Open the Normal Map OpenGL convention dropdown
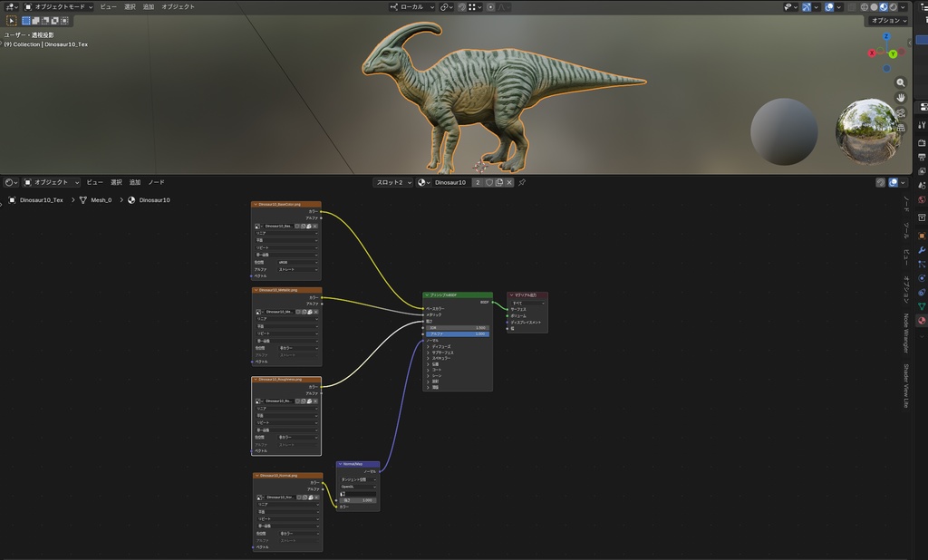 (x=358, y=487)
